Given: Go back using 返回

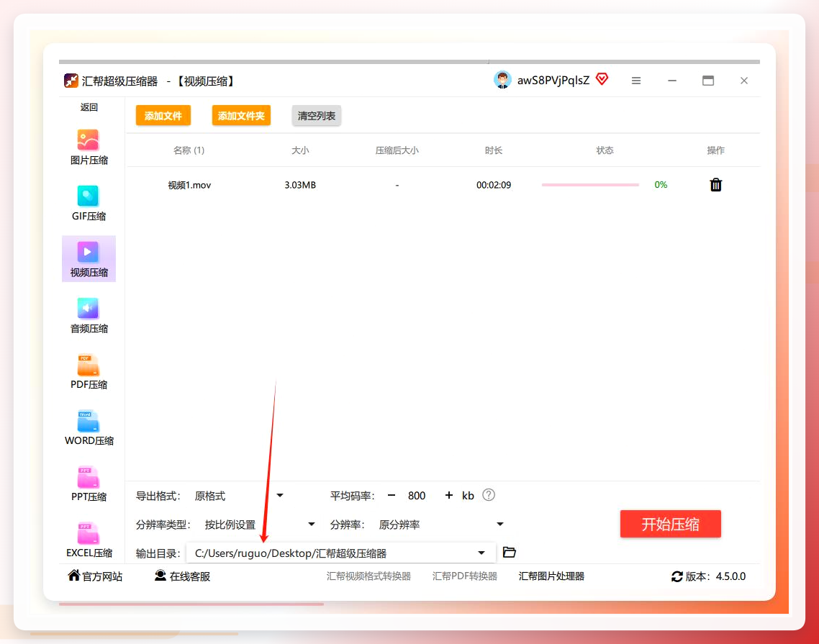Looking at the screenshot, I should pos(89,107).
